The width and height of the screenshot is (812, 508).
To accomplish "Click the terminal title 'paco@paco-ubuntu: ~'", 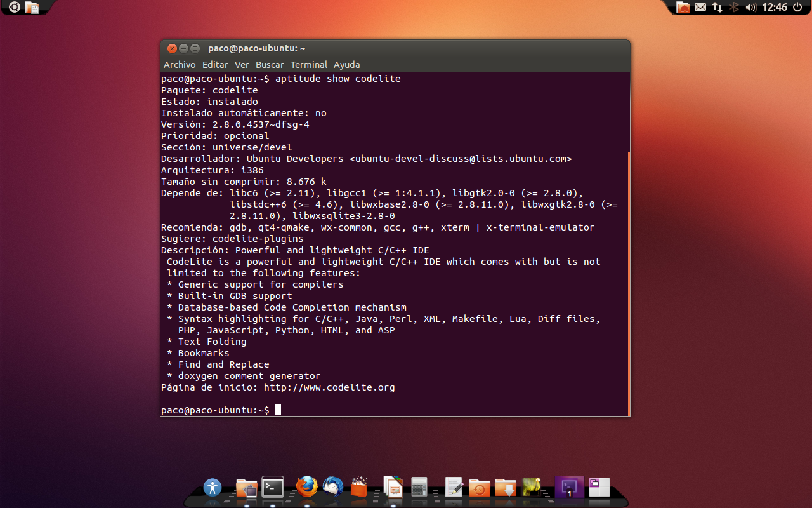I will (257, 48).
